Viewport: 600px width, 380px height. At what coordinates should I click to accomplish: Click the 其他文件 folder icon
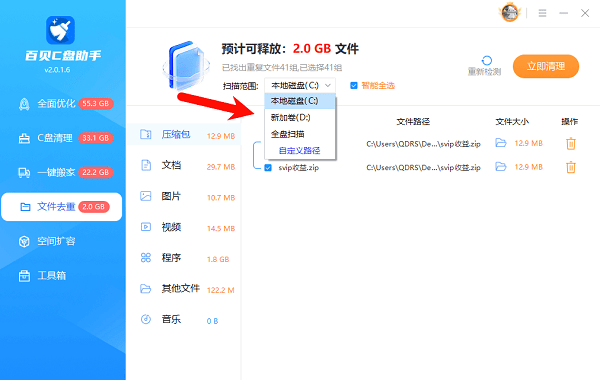(146, 289)
